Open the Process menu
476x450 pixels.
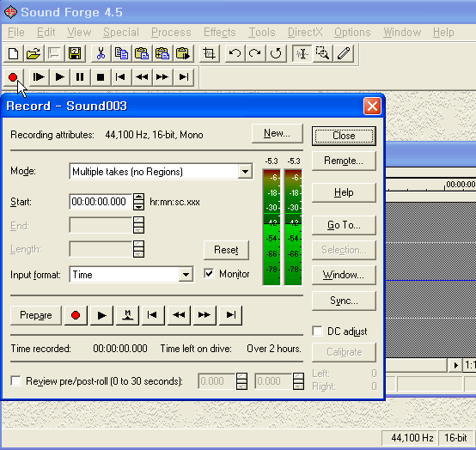[171, 32]
